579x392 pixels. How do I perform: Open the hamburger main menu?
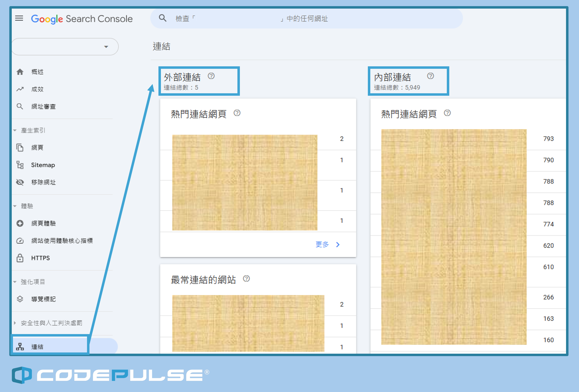19,18
